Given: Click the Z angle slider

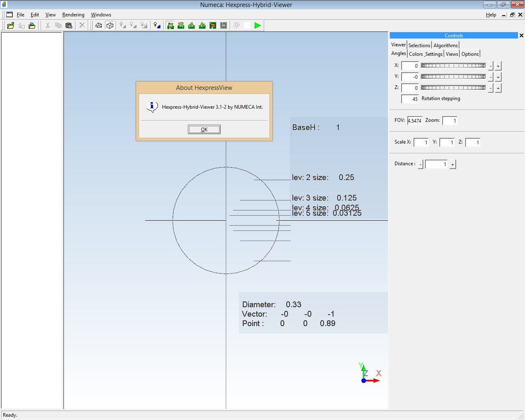Looking at the screenshot, I should (x=453, y=88).
